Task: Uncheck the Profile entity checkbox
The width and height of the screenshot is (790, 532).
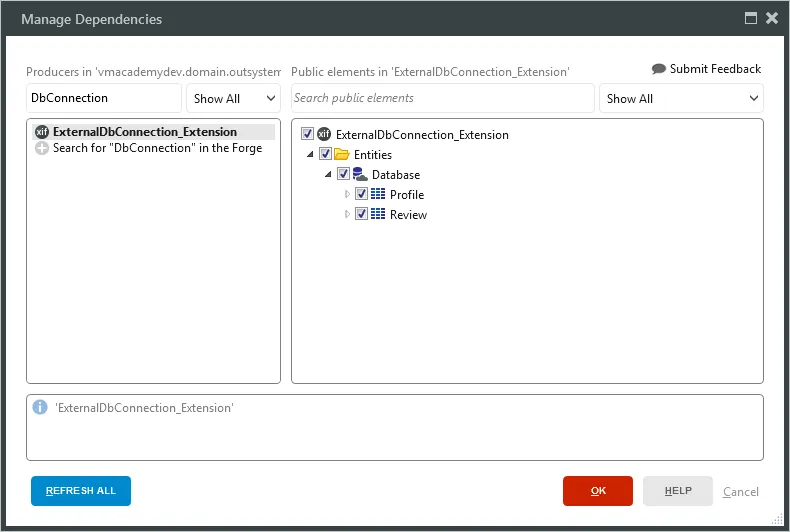Action: pyautogui.click(x=362, y=195)
